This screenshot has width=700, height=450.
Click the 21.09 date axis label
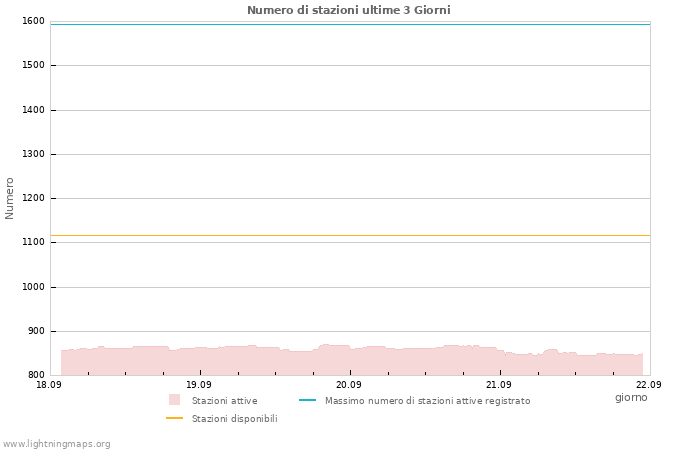click(499, 384)
